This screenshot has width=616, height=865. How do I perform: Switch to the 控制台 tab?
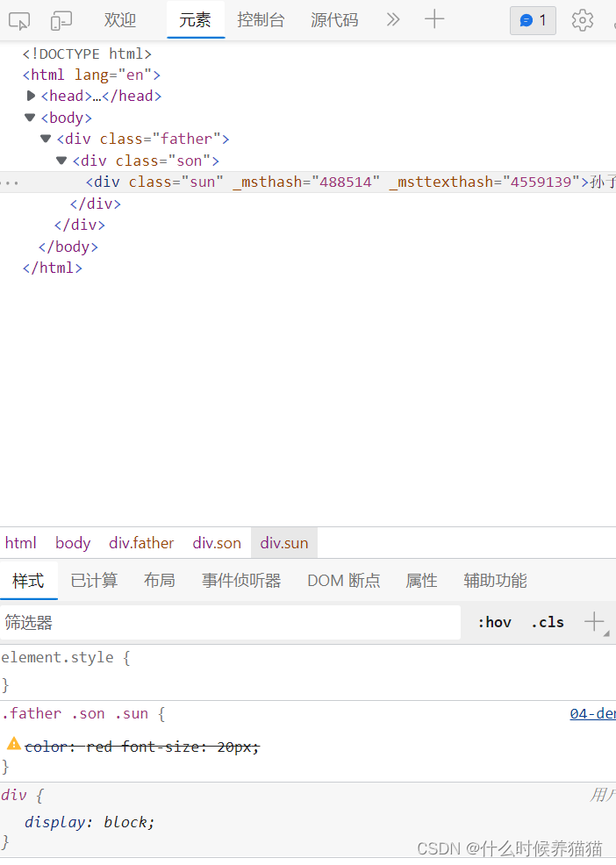pos(261,19)
